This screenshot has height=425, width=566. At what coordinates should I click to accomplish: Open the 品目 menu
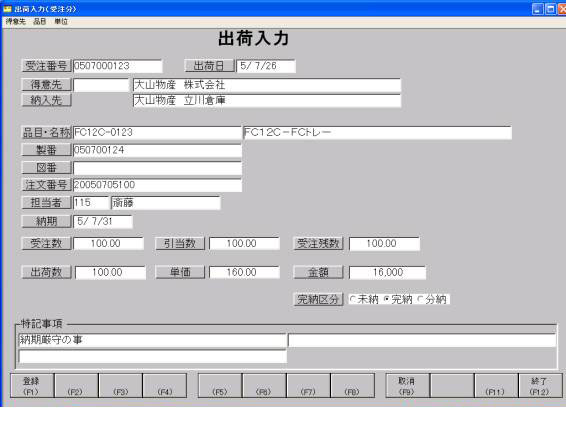[39, 22]
